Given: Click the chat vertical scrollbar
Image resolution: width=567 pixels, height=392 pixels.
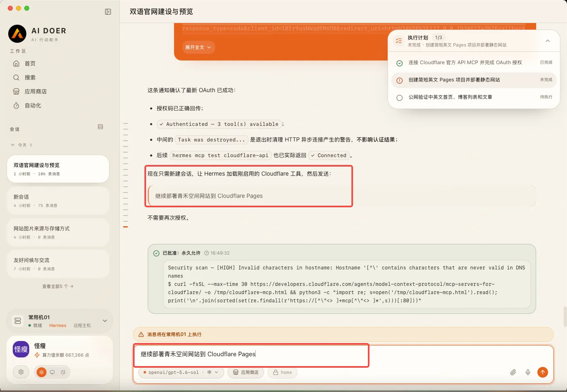Looking at the screenshot, I should (565, 316).
